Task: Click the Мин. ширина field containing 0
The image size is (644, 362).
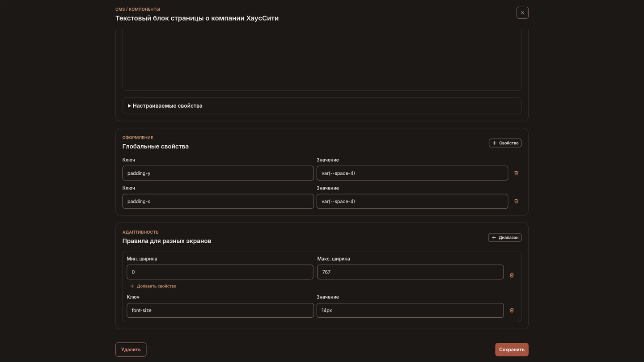Action: click(220, 272)
